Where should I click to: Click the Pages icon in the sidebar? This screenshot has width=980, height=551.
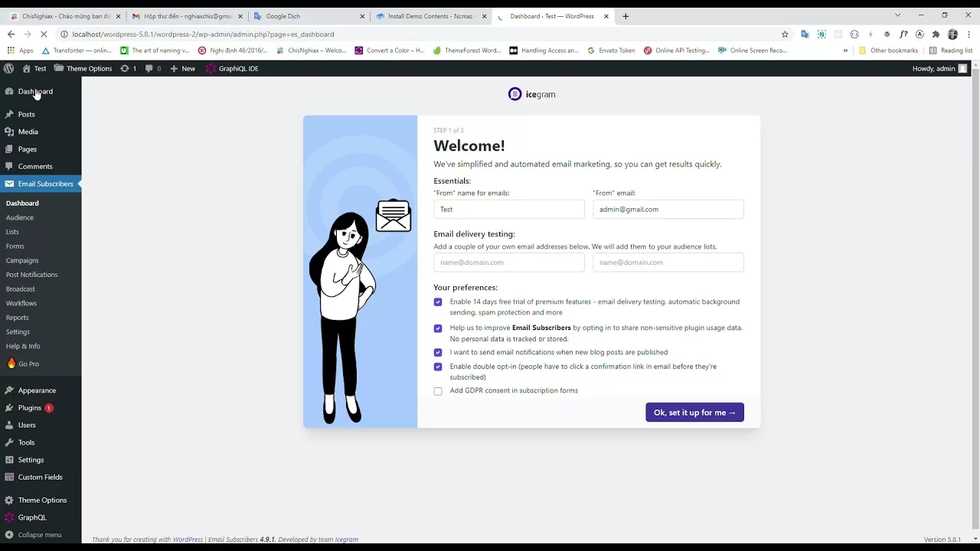(x=9, y=149)
